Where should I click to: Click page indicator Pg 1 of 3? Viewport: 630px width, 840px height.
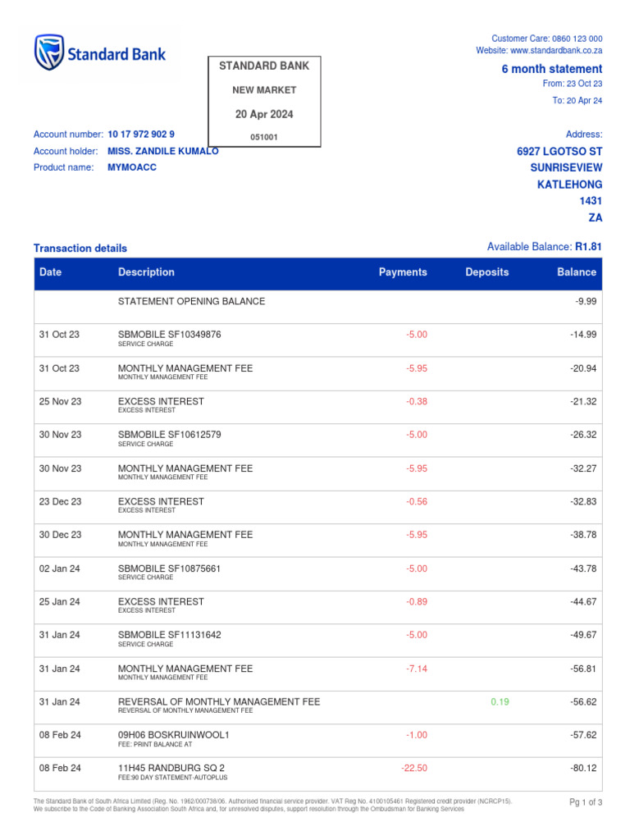click(x=586, y=802)
